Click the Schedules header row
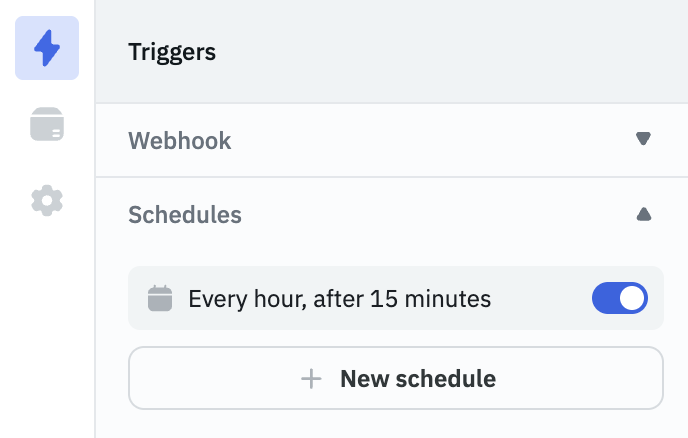This screenshot has height=438, width=688. (400, 215)
